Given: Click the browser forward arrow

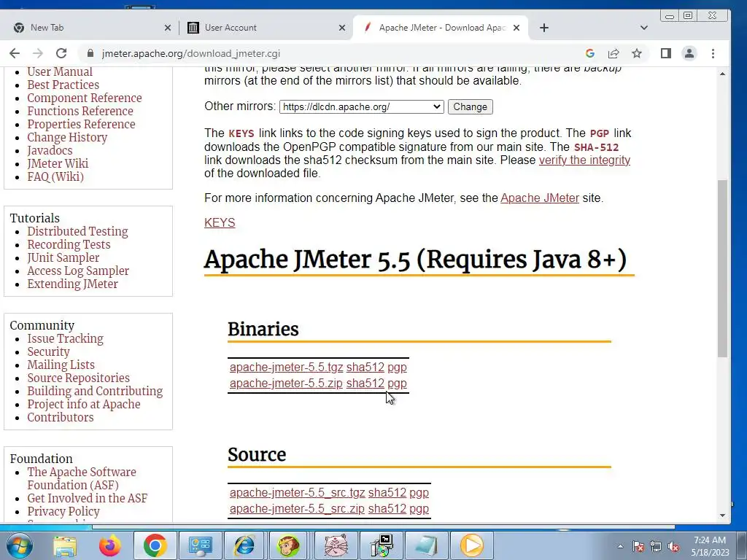Looking at the screenshot, I should coord(38,53).
